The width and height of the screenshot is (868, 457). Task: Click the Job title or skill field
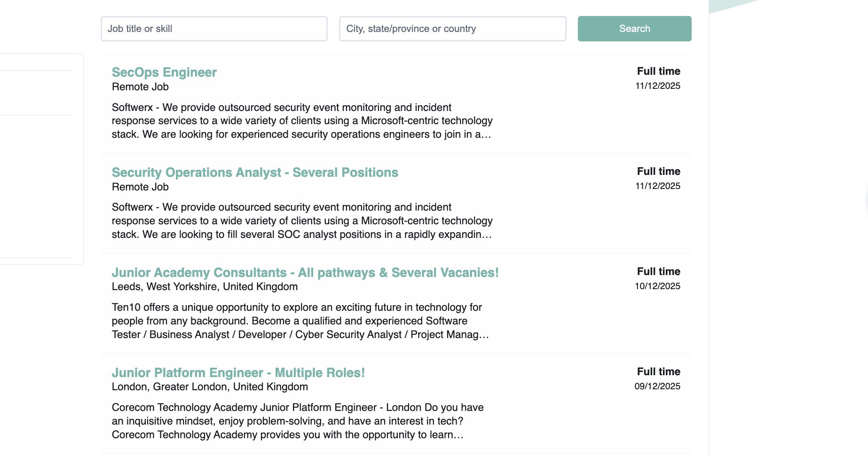click(x=214, y=29)
